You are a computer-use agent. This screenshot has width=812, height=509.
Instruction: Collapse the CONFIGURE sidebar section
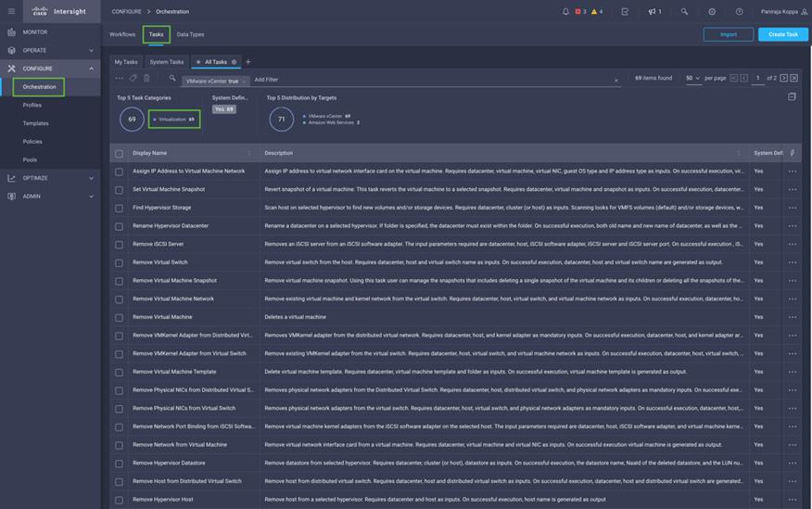[50, 69]
